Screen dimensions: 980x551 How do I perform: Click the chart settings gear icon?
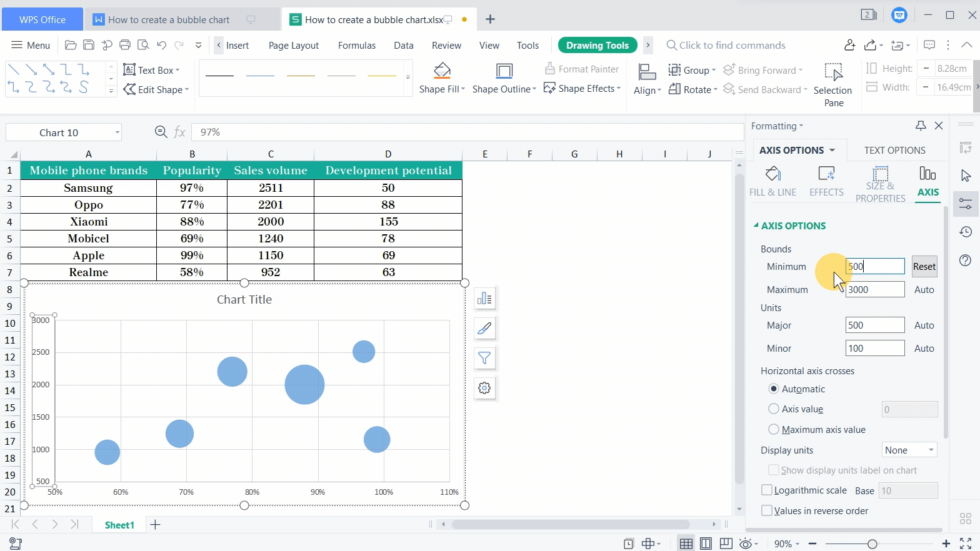(484, 388)
